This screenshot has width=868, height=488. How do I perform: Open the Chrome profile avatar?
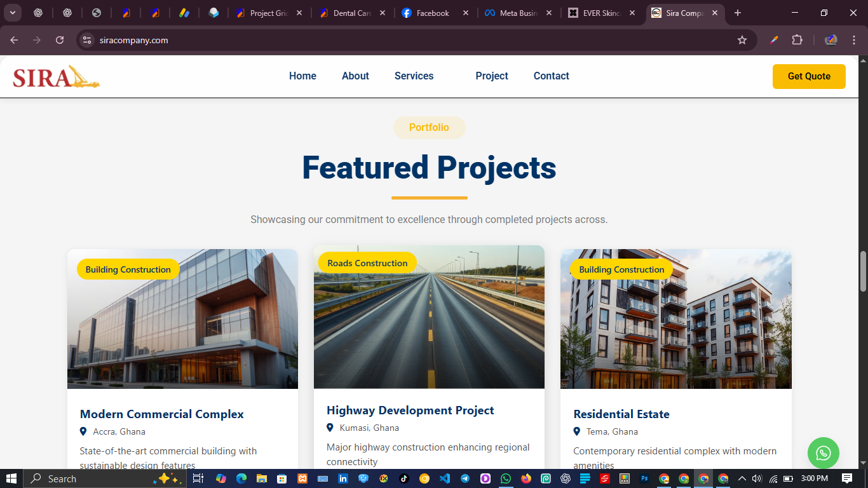(831, 39)
